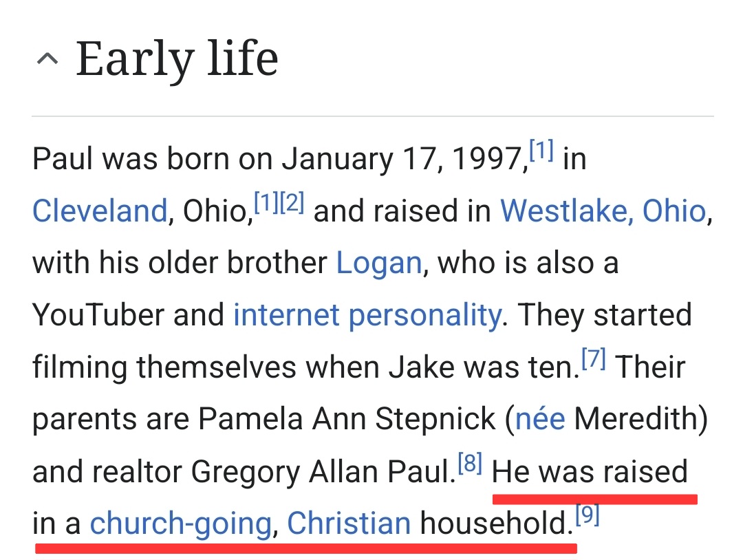Collapse the Early life section chevron

click(x=47, y=59)
